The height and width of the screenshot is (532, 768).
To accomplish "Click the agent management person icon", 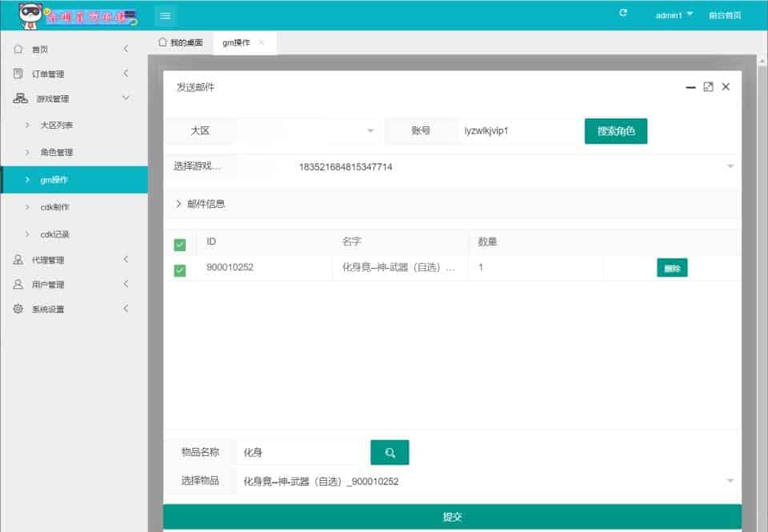I will click(x=18, y=260).
